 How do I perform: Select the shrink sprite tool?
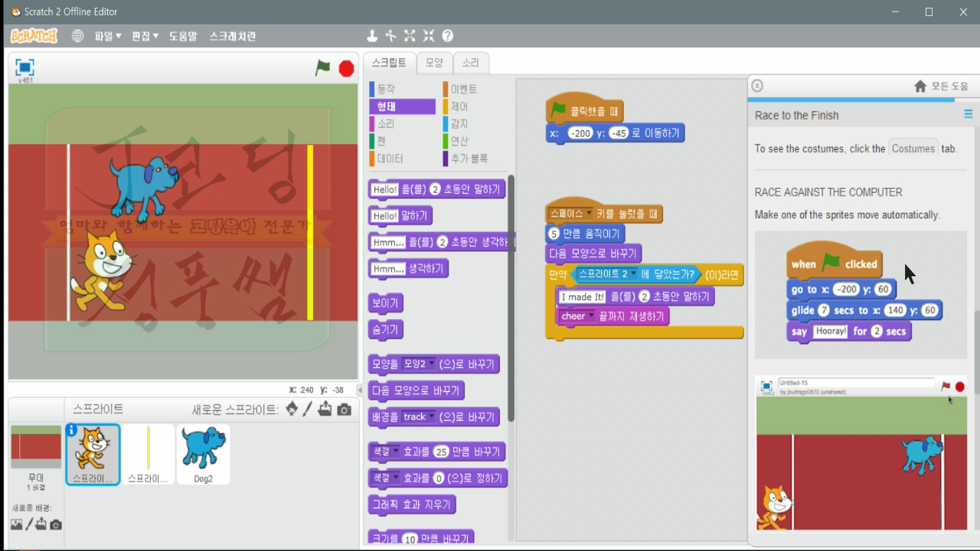(x=429, y=36)
